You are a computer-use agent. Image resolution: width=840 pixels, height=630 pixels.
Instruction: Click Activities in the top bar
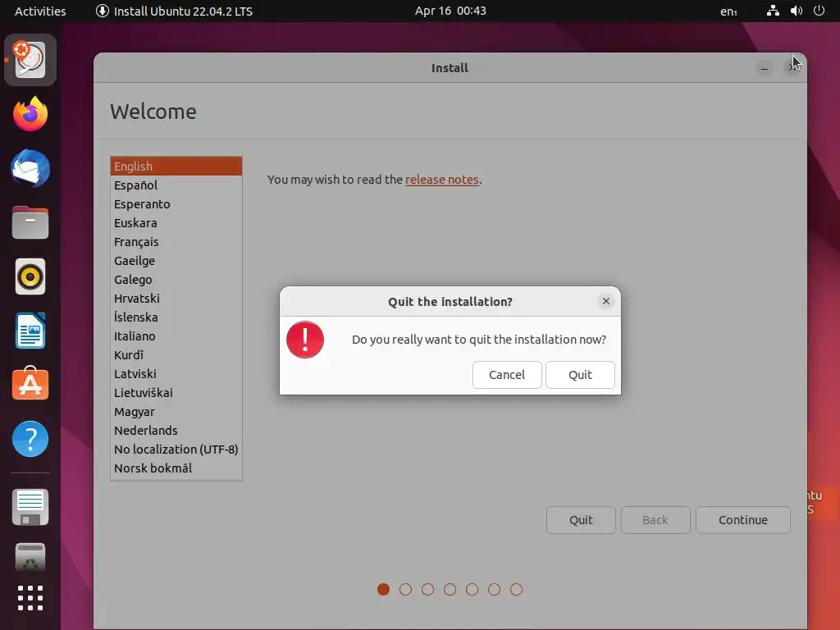[x=40, y=11]
